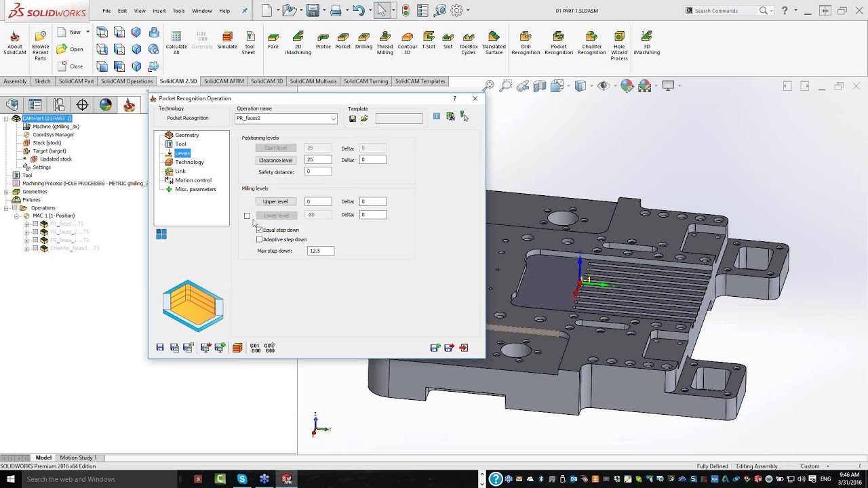Screen dimensions: 868x488
Task: Choose the Profile operation icon
Action: click(323, 41)
